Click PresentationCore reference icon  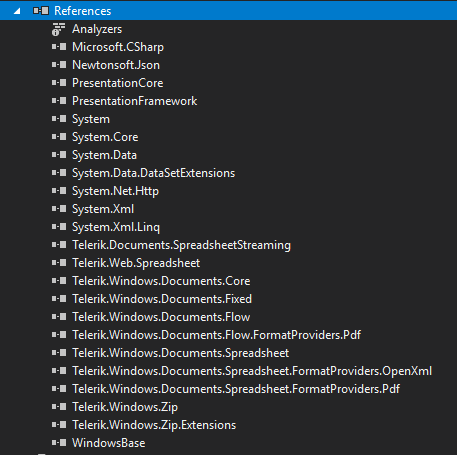point(59,83)
